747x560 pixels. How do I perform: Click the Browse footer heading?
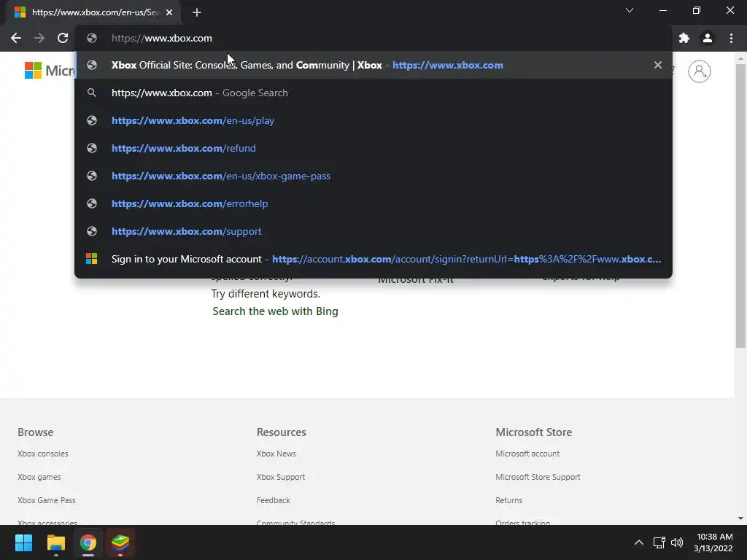click(x=35, y=432)
